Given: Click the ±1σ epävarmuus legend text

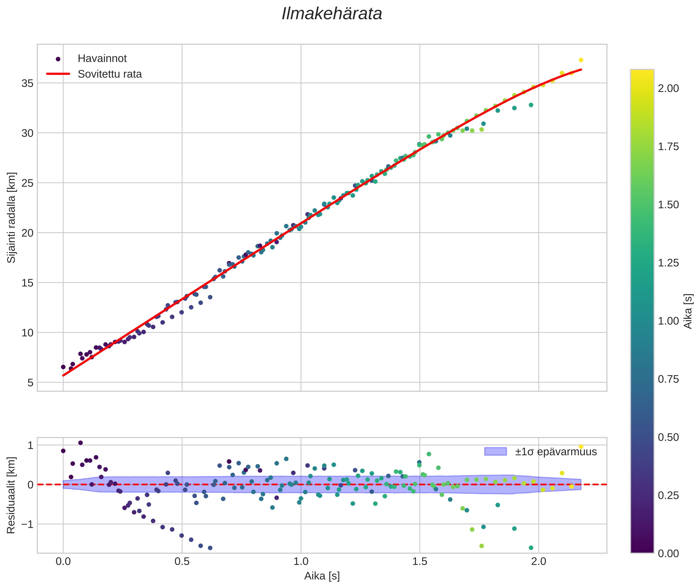Looking at the screenshot, I should (556, 452).
